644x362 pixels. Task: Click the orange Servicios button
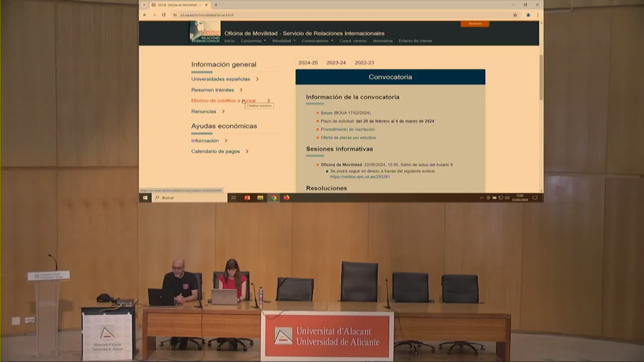pos(475,23)
